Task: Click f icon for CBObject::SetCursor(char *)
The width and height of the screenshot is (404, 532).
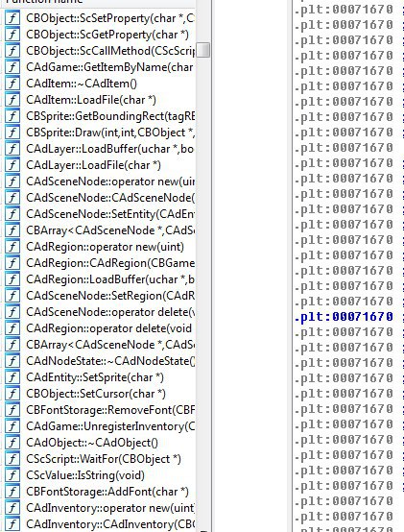Action: (12, 394)
